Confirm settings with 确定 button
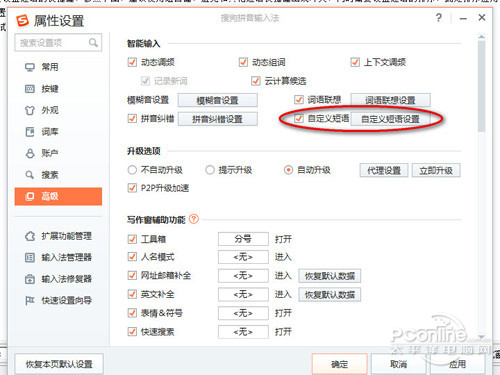 pyautogui.click(x=340, y=364)
